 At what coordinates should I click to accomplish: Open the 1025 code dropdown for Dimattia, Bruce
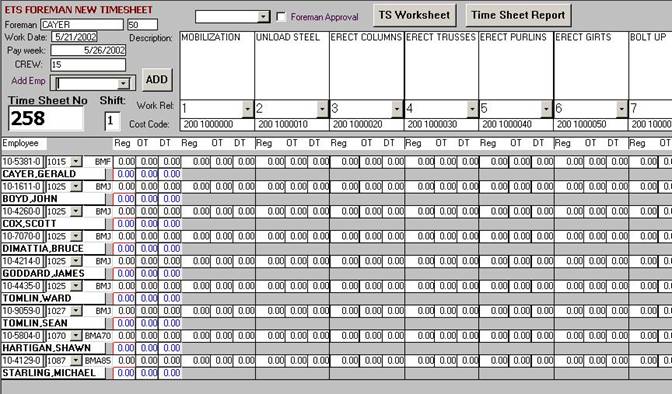[x=75, y=236]
